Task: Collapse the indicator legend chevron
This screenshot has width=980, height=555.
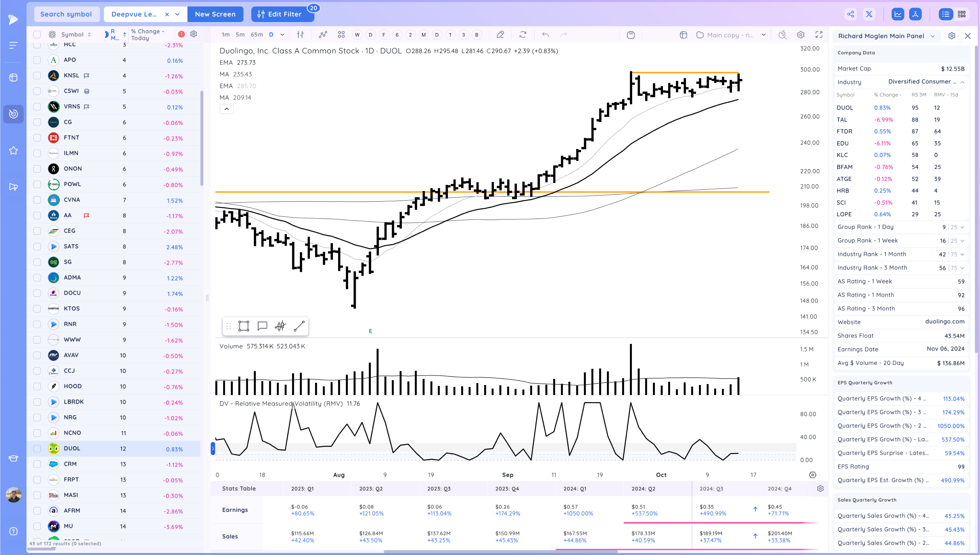Action: 226,109
